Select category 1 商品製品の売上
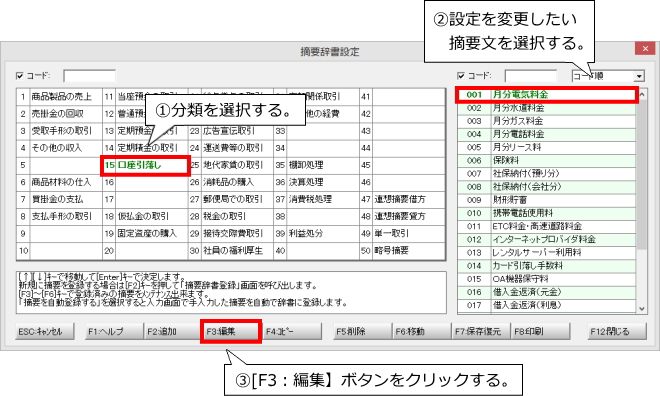The width and height of the screenshot is (660, 396). pos(59,97)
